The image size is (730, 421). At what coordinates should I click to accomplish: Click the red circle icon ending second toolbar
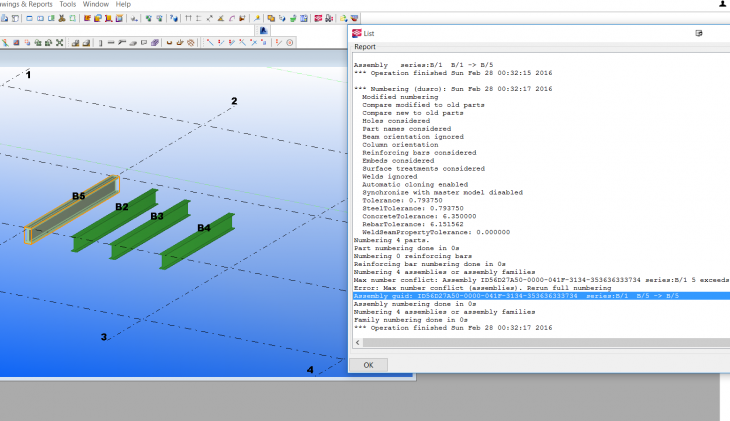coord(290,42)
